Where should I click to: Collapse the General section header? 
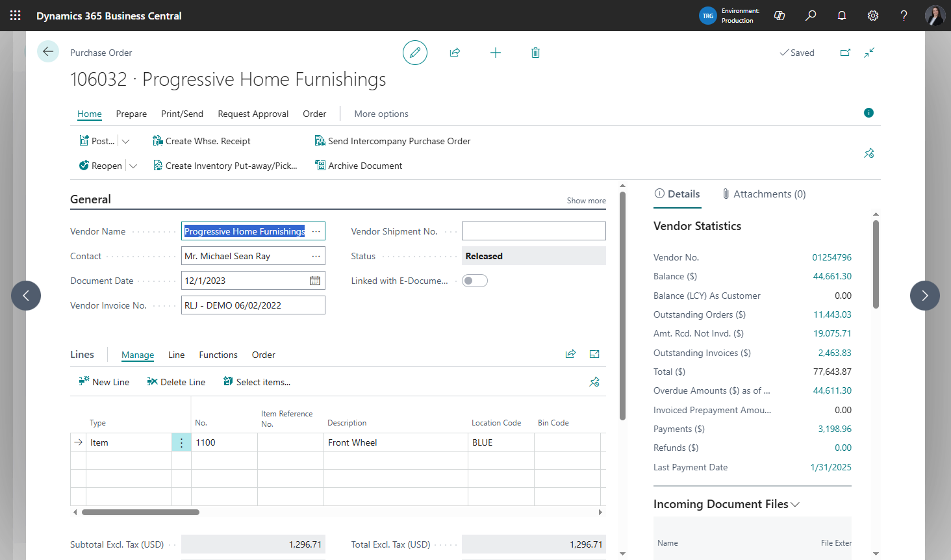coord(90,199)
